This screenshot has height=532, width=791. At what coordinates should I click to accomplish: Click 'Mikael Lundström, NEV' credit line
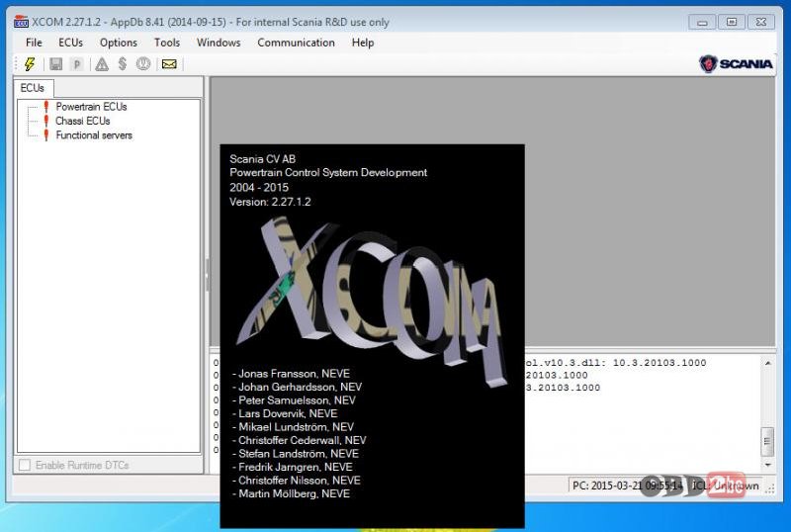pos(293,427)
